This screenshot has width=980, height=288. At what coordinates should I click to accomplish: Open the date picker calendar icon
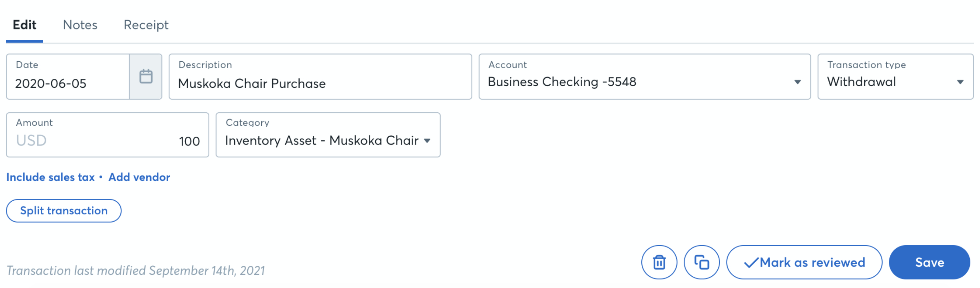pos(146,77)
